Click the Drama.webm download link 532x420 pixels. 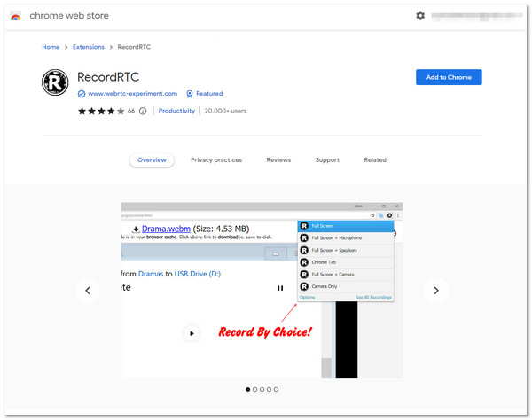166,229
